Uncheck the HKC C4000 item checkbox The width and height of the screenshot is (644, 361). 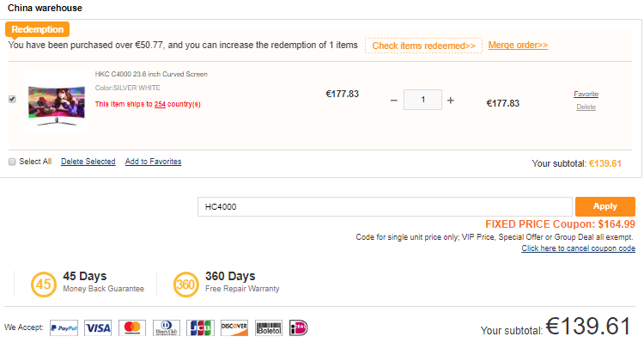(x=12, y=99)
